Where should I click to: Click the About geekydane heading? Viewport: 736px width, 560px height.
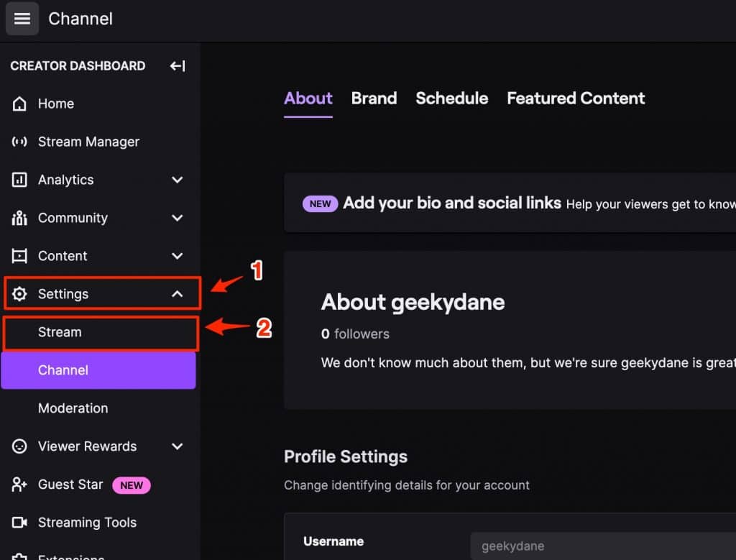point(413,303)
